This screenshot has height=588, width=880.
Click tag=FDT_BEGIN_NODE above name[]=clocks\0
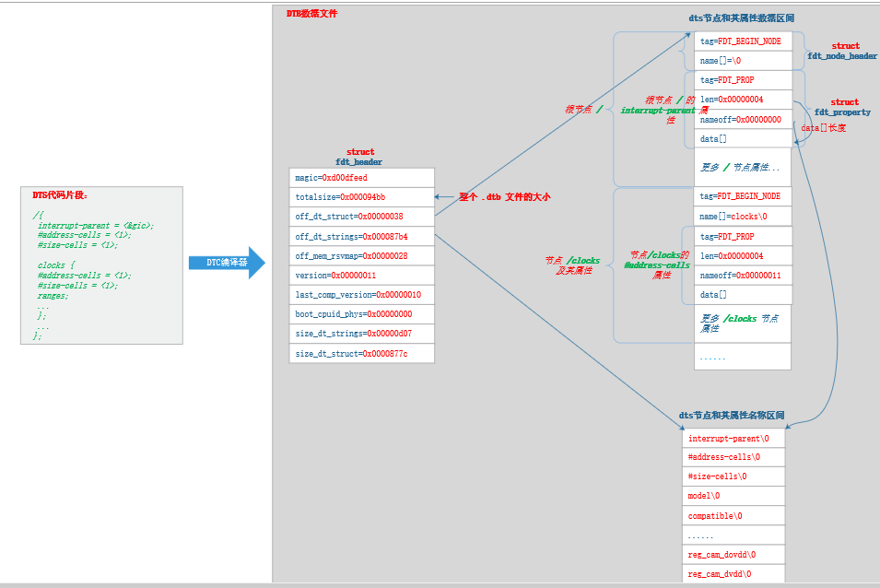pyautogui.click(x=743, y=196)
